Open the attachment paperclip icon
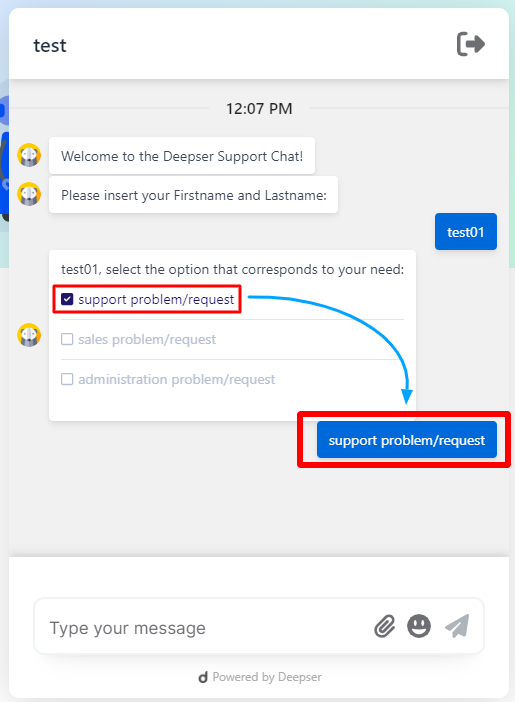 385,626
